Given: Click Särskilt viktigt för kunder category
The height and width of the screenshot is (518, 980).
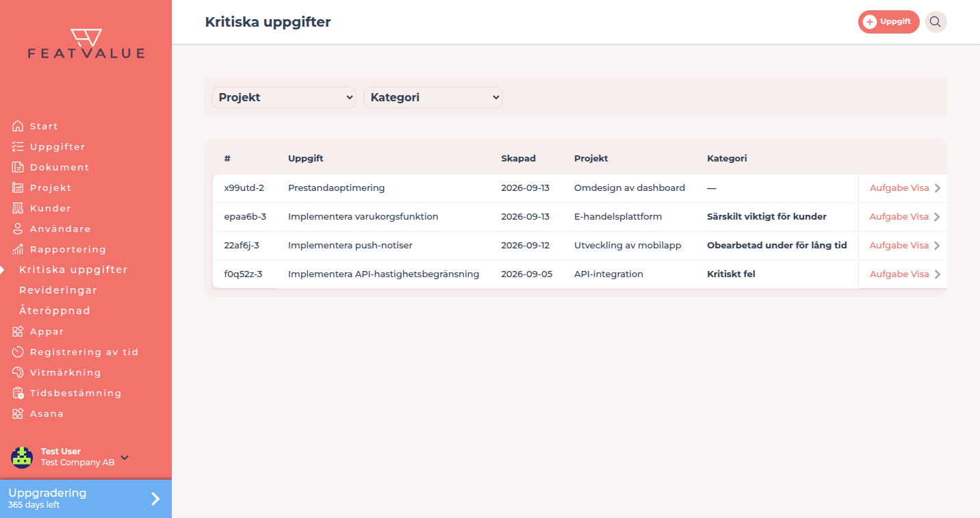Looking at the screenshot, I should click(x=766, y=217).
